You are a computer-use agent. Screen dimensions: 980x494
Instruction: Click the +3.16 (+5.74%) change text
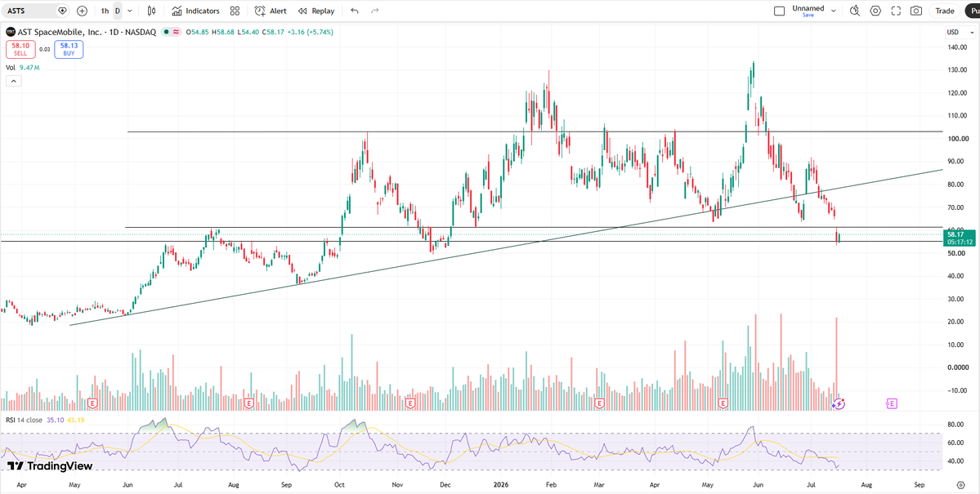[x=310, y=32]
